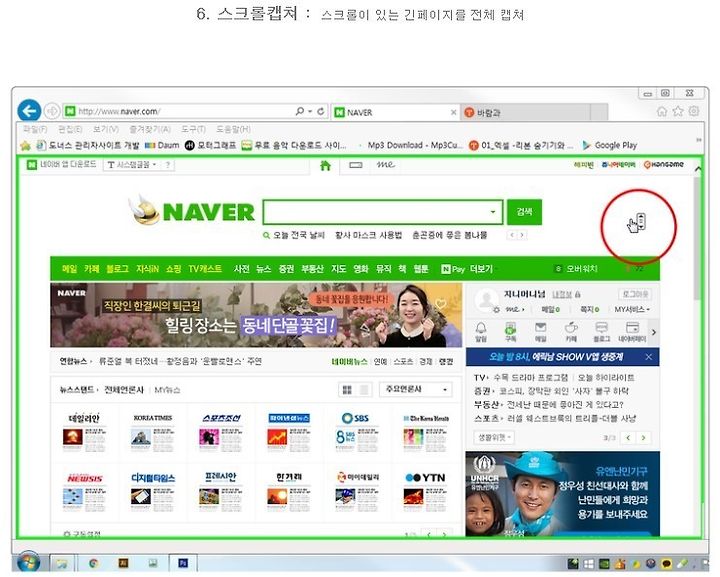The height and width of the screenshot is (577, 720).
Task: Switch to the 바람과 browser tab
Action: click(x=525, y=112)
